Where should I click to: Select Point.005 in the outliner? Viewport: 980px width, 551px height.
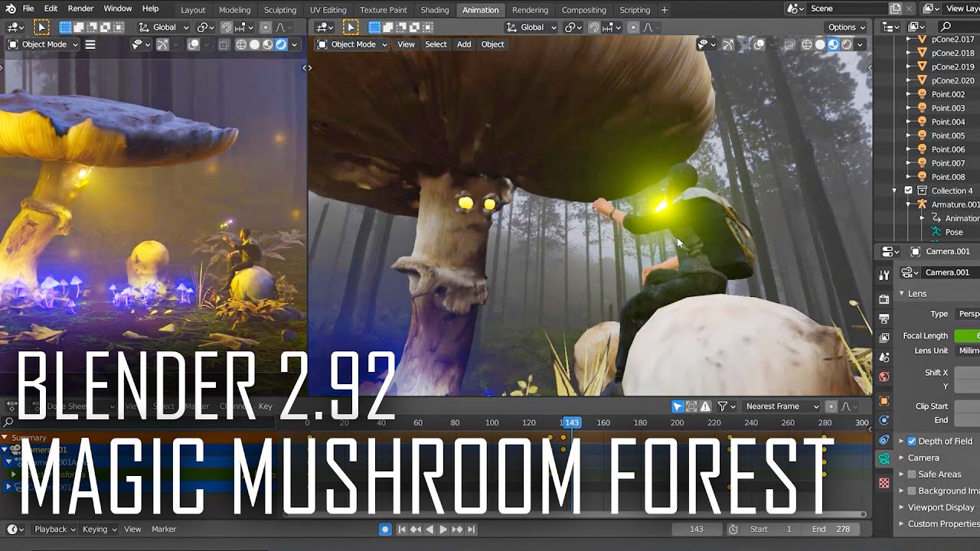click(x=948, y=135)
